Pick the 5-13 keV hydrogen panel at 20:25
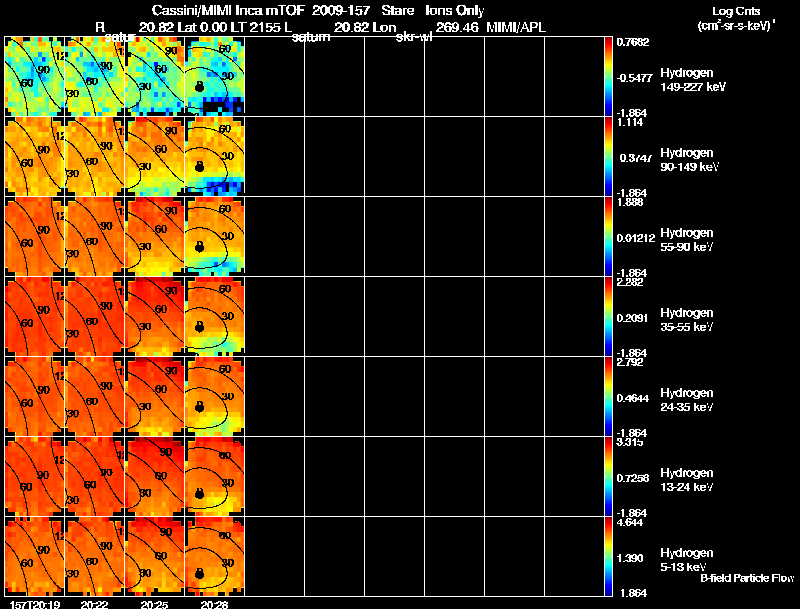Viewport: 800px width, 609px height. click(x=155, y=556)
